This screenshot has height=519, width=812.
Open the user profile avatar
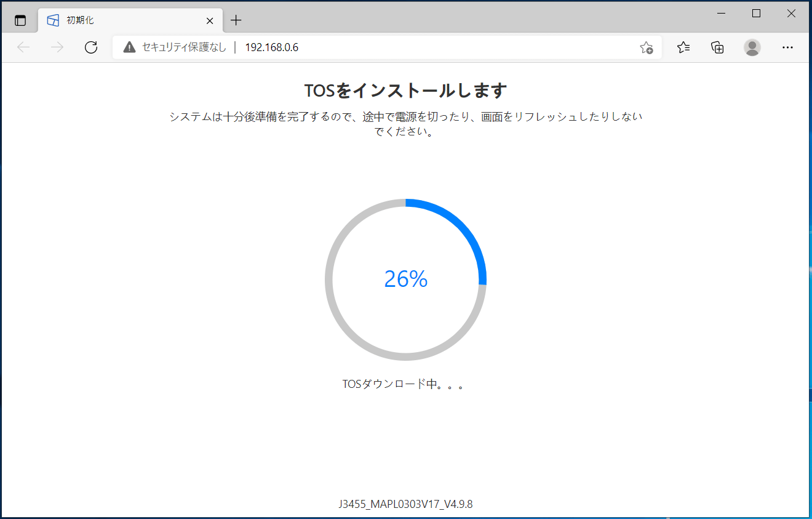752,47
